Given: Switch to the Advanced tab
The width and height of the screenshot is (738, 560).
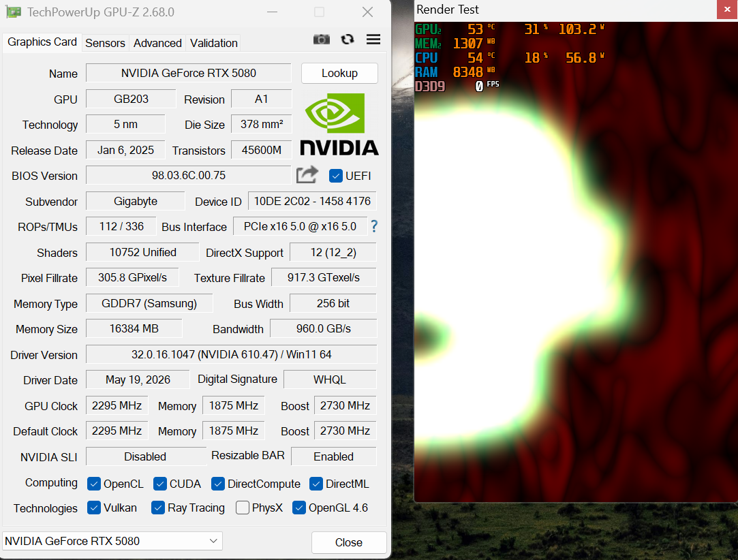Looking at the screenshot, I should pyautogui.click(x=157, y=43).
